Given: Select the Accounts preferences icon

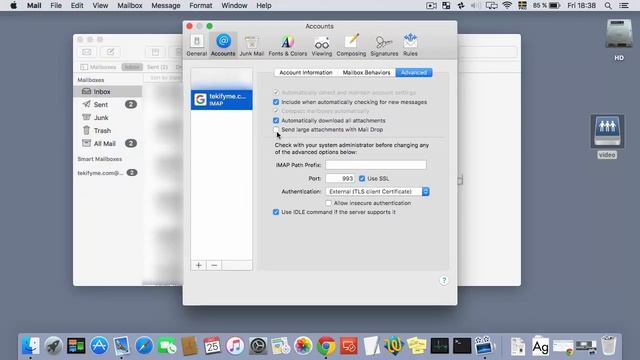Looking at the screenshot, I should pyautogui.click(x=223, y=45).
